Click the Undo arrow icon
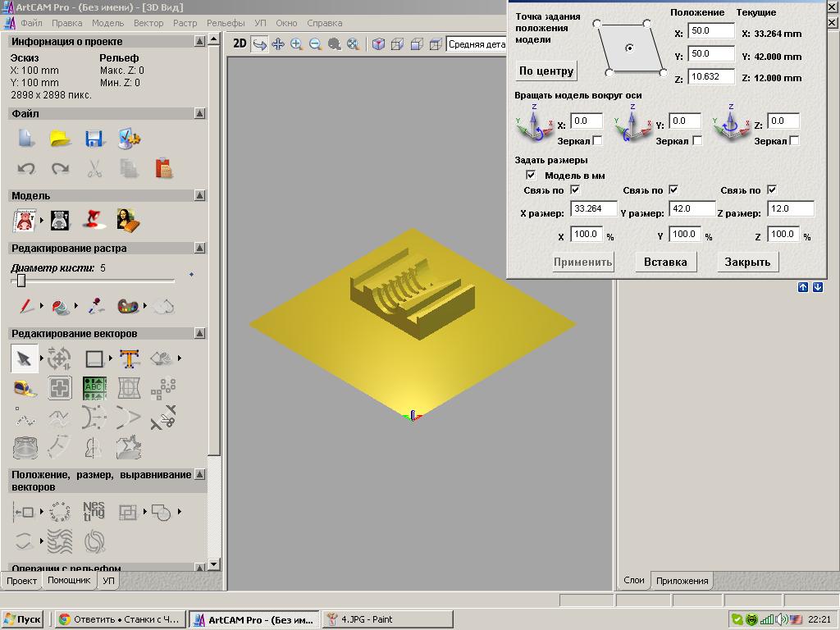The height and width of the screenshot is (630, 840). [x=26, y=169]
